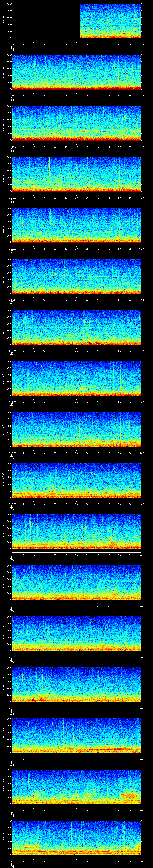Click "Frequency (Hz)" label of 9:20:00 spectrogram
The image size is (153, 868).
click(x=3, y=838)
